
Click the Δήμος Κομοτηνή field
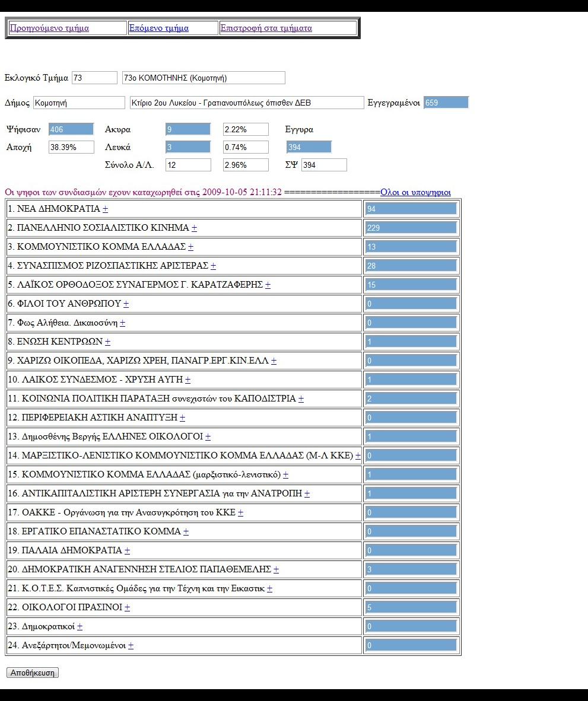point(79,103)
